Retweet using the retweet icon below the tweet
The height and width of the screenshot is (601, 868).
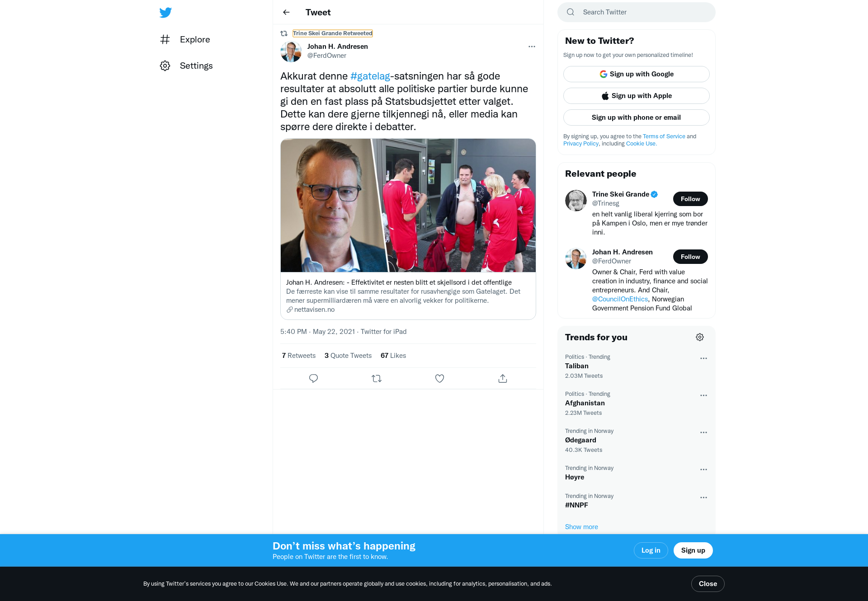(377, 378)
